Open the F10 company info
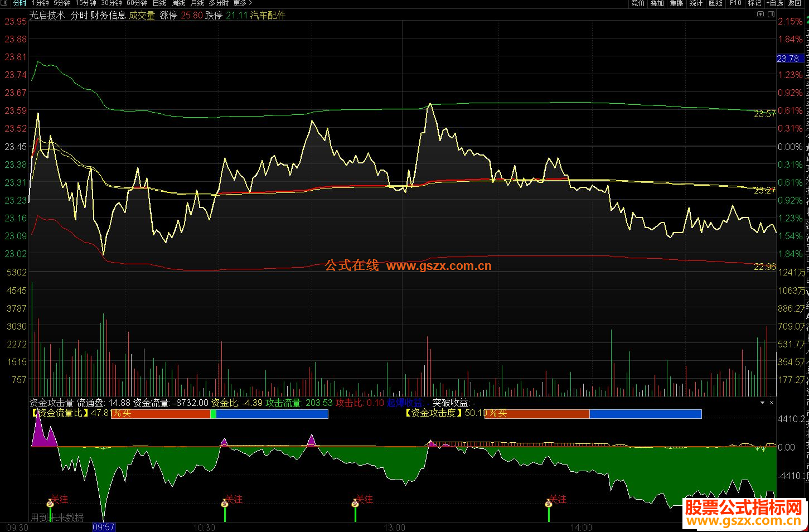This screenshot has width=809, height=532. (x=736, y=3)
